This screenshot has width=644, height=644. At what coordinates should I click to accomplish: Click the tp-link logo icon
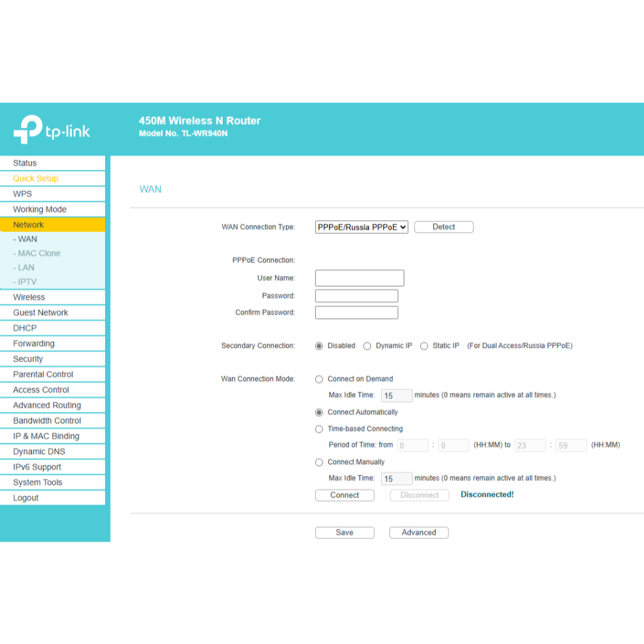(x=28, y=129)
